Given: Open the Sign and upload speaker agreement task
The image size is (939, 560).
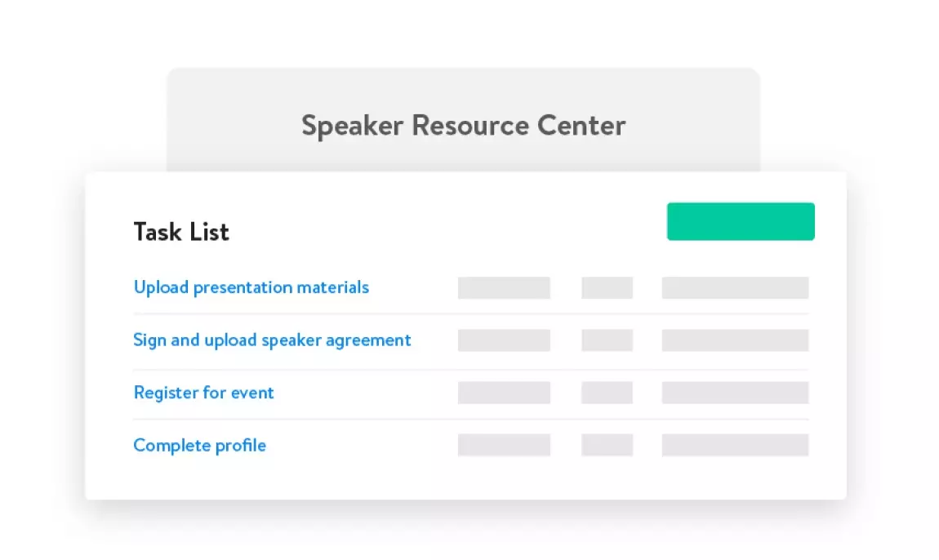Looking at the screenshot, I should pyautogui.click(x=272, y=340).
